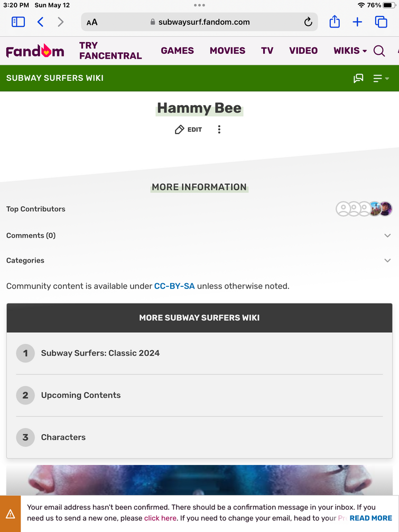The height and width of the screenshot is (532, 399).
Task: Add a new tab with plus icon
Action: [x=357, y=22]
